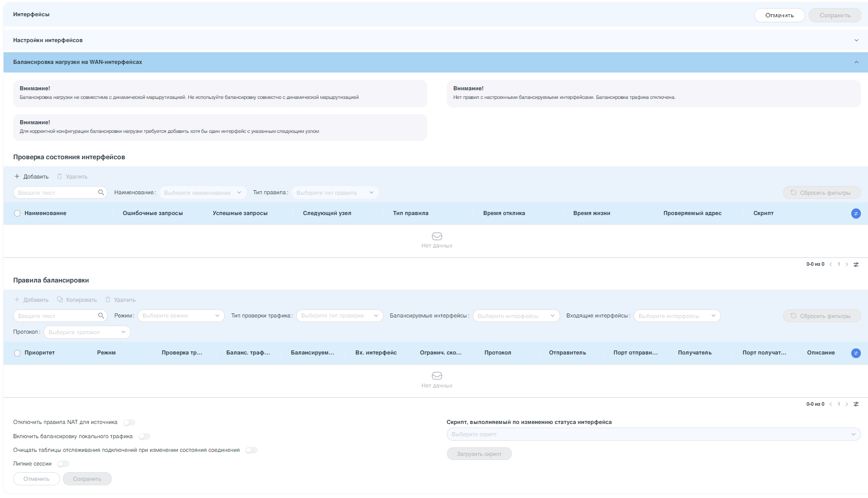Sort by 'Время отклика' column header
This screenshot has width=868, height=498.
coord(504,214)
